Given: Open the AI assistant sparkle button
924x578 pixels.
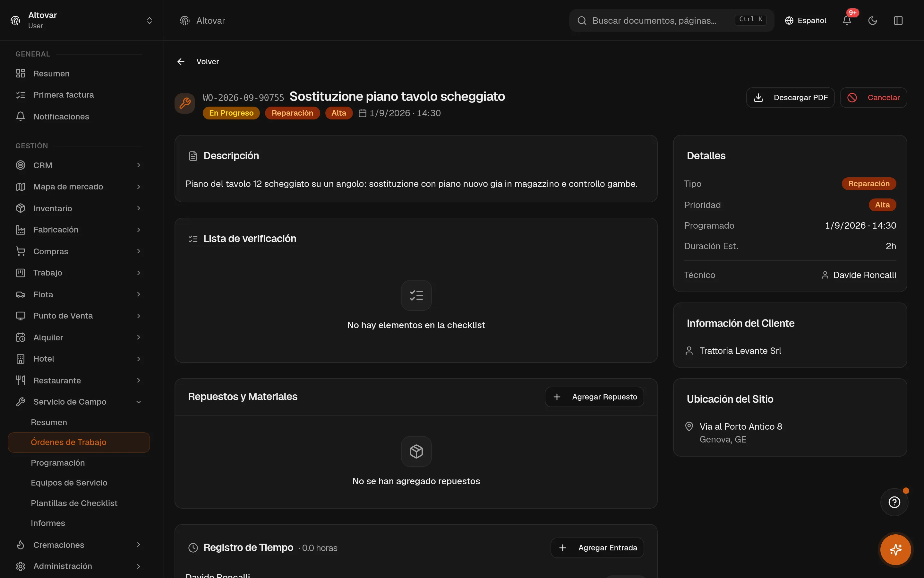Looking at the screenshot, I should pos(895,550).
